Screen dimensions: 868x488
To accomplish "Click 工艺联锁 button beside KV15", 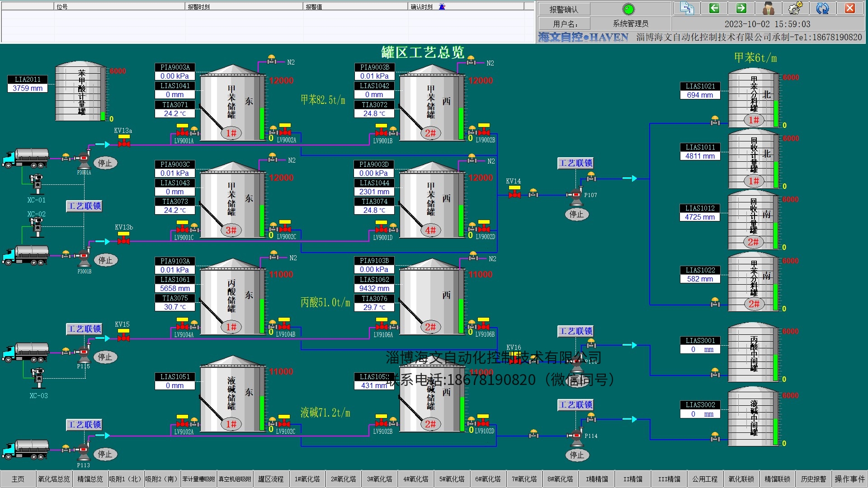I will click(x=85, y=329).
